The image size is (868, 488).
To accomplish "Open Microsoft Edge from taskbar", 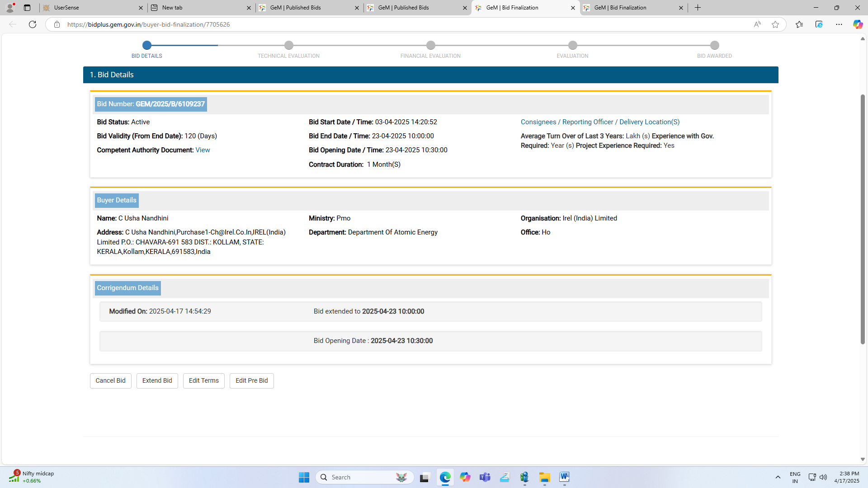I will [445, 477].
